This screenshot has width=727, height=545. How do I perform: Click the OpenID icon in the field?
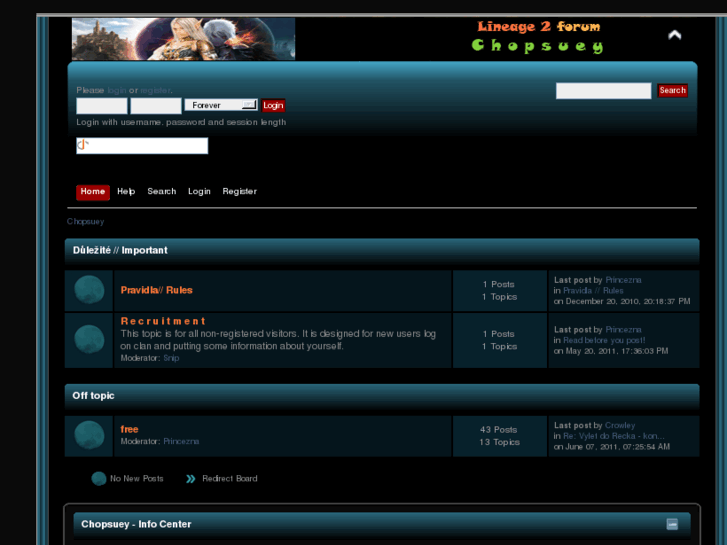[83, 145]
